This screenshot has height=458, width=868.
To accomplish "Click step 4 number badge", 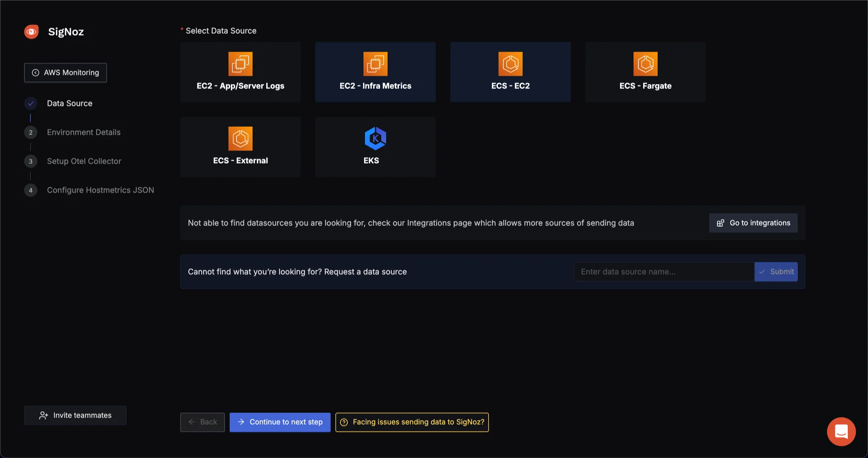I will (30, 190).
